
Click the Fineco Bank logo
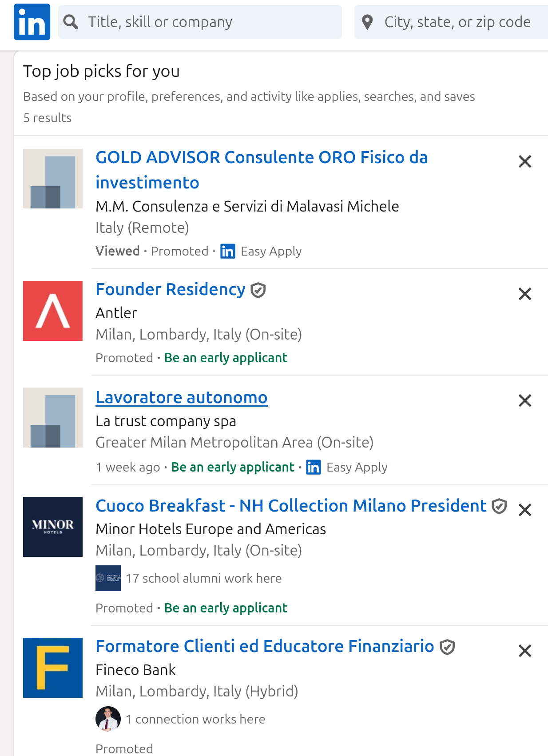(53, 668)
